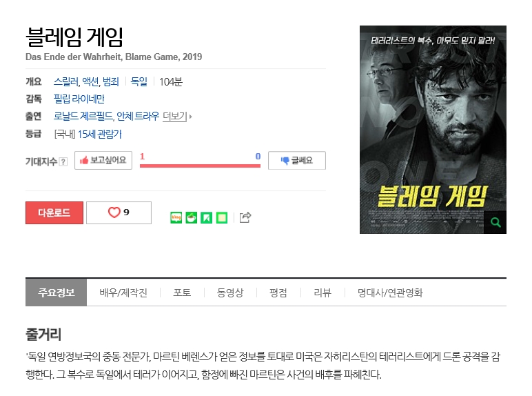Click the magnifier icon on the poster

pos(495,222)
